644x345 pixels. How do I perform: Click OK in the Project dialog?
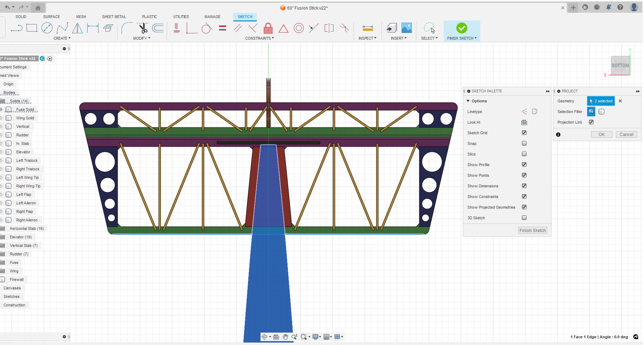coord(601,135)
